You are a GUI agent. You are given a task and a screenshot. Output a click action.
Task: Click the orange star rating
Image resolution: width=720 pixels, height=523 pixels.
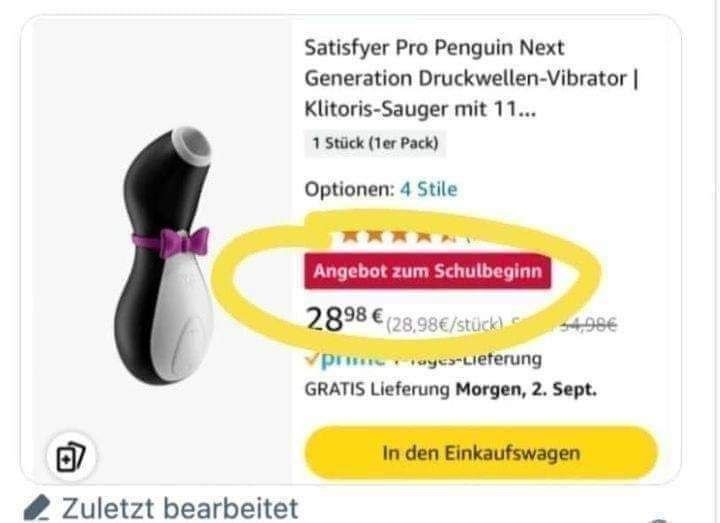coord(395,236)
